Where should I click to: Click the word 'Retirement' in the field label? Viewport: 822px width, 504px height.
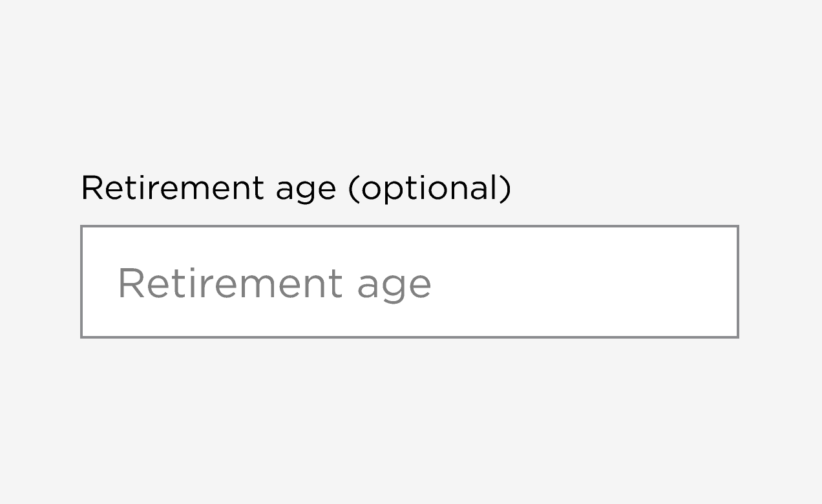(x=173, y=188)
